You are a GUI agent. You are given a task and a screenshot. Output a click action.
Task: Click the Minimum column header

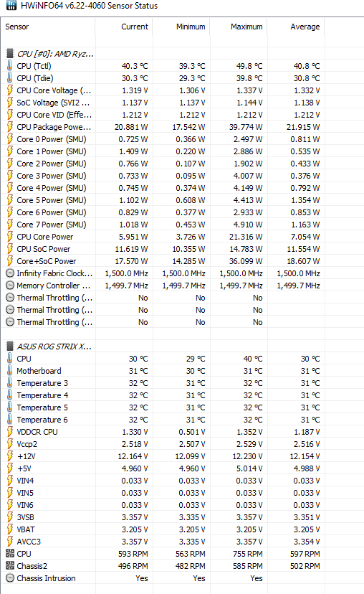point(181,27)
